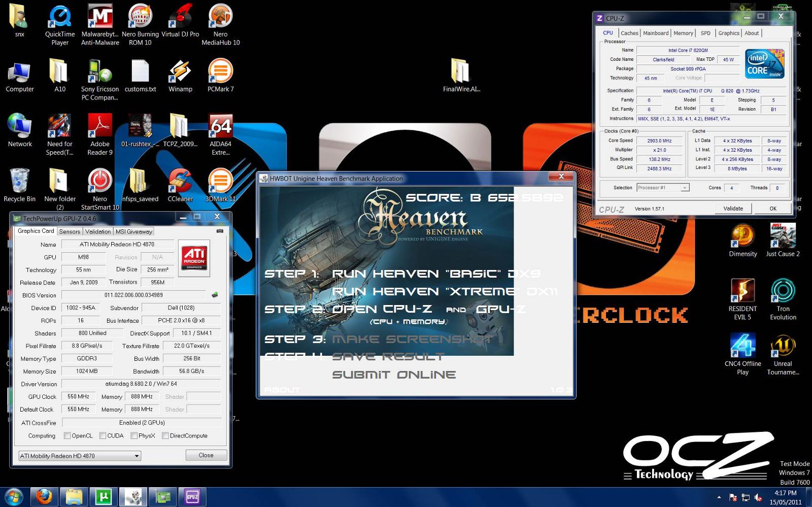Screen dimensions: 812x507
Task: Open Sony Ericsson PC Companion icon
Action: click(100, 79)
